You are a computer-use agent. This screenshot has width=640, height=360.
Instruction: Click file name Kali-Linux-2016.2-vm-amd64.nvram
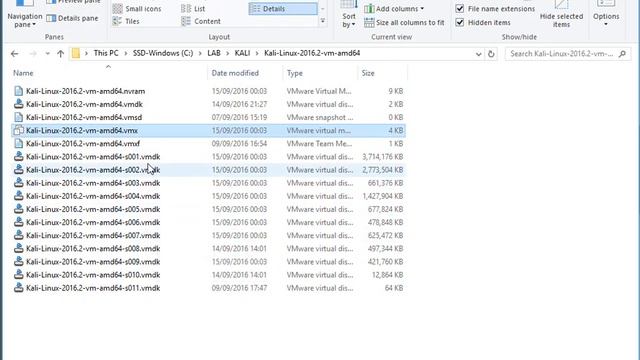click(x=85, y=91)
